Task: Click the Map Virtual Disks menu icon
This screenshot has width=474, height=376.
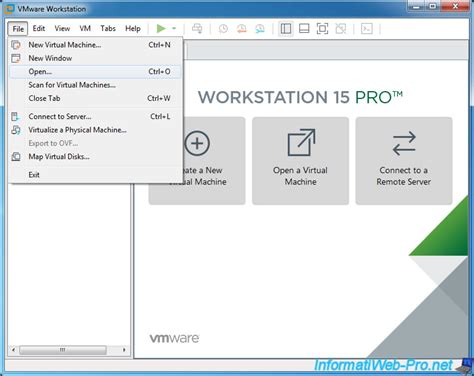Action: pos(16,156)
